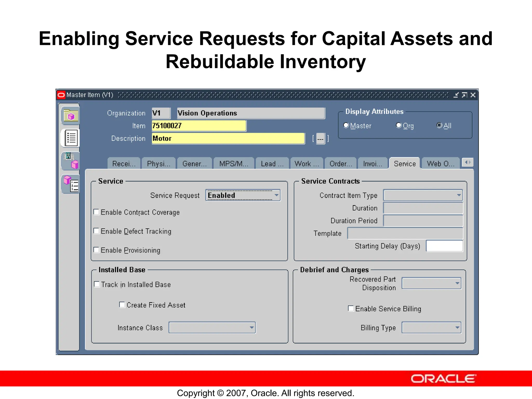Click the folder with cube sidebar icon
Screen dimensions: 532x399
(x=71, y=115)
